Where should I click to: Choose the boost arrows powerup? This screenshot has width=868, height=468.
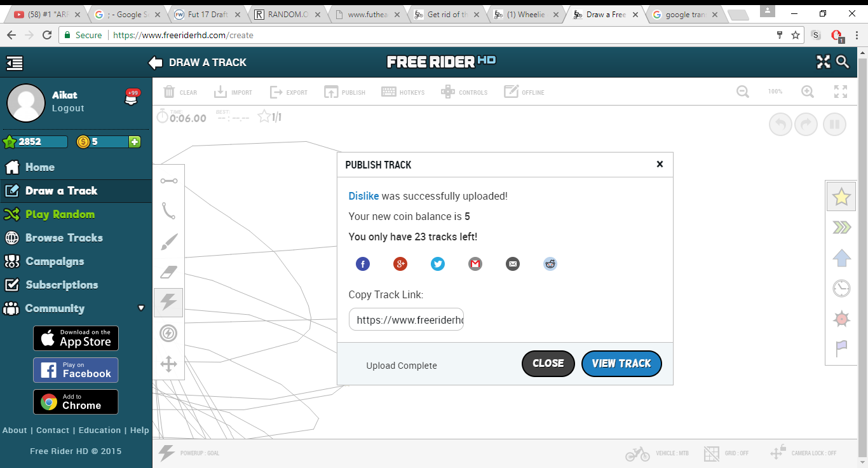(x=841, y=228)
